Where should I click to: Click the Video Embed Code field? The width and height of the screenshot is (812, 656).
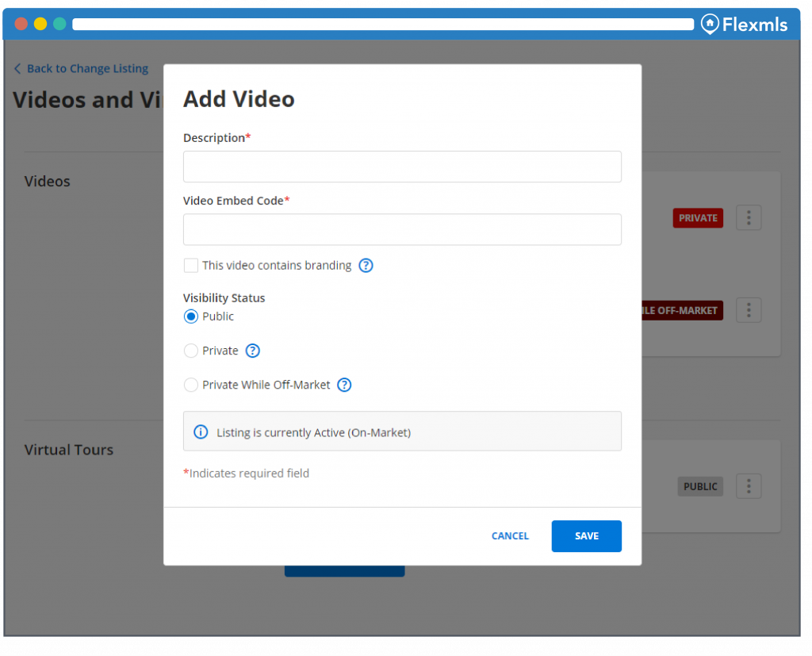402,229
